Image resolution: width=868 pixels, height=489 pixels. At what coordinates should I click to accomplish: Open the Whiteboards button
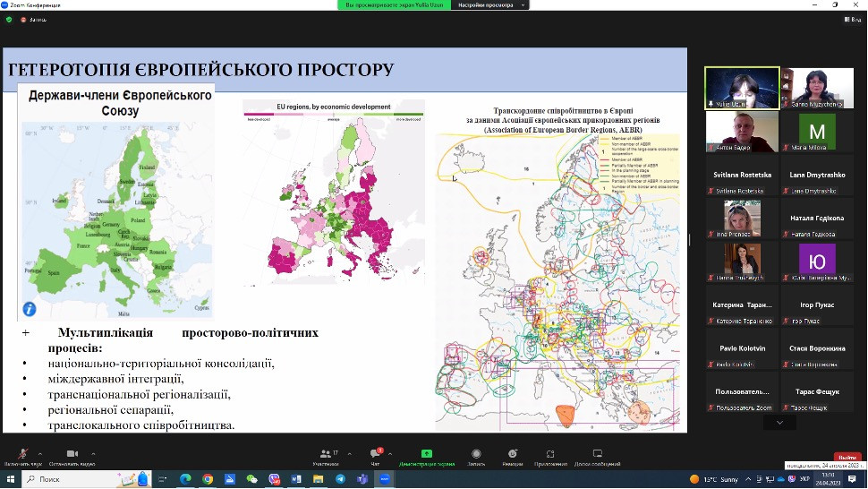click(597, 455)
